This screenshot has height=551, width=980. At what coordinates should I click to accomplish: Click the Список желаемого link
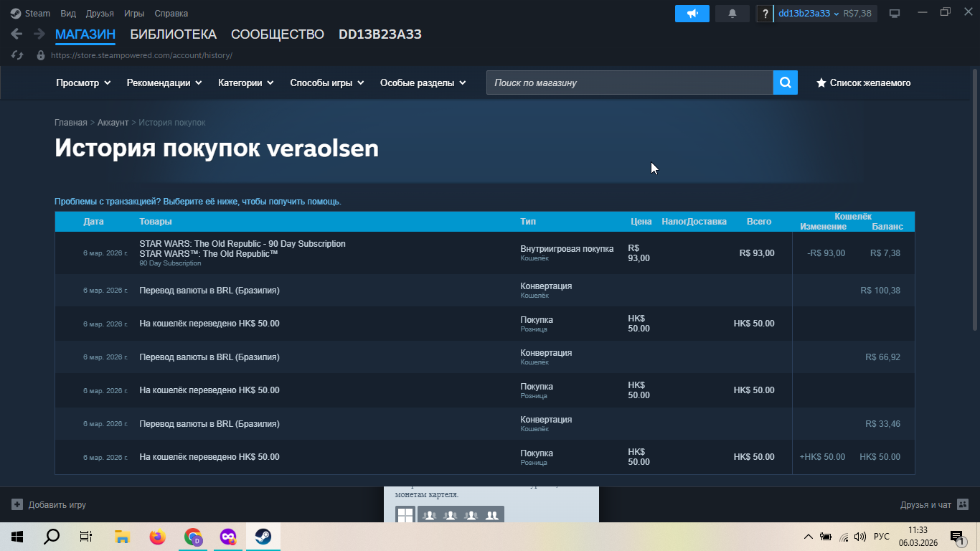(870, 83)
